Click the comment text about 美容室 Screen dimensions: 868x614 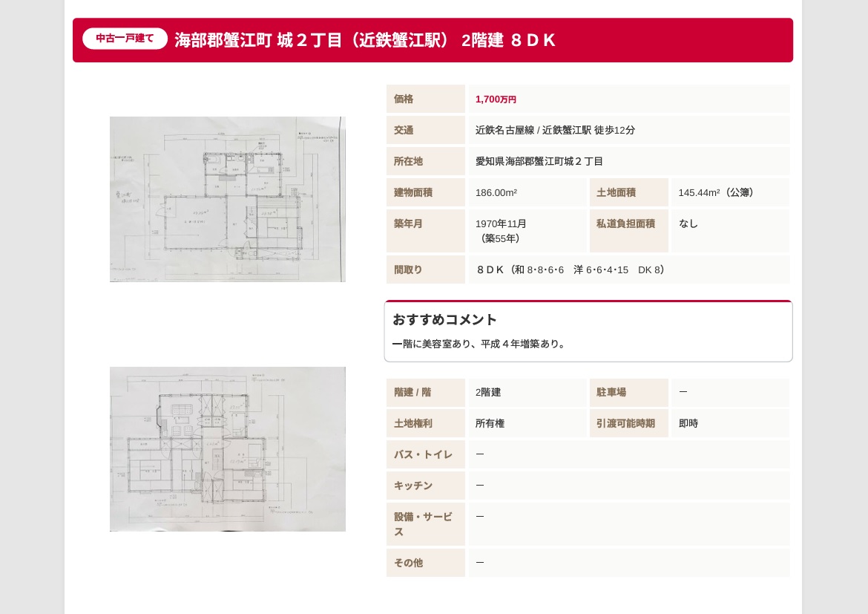click(x=480, y=344)
